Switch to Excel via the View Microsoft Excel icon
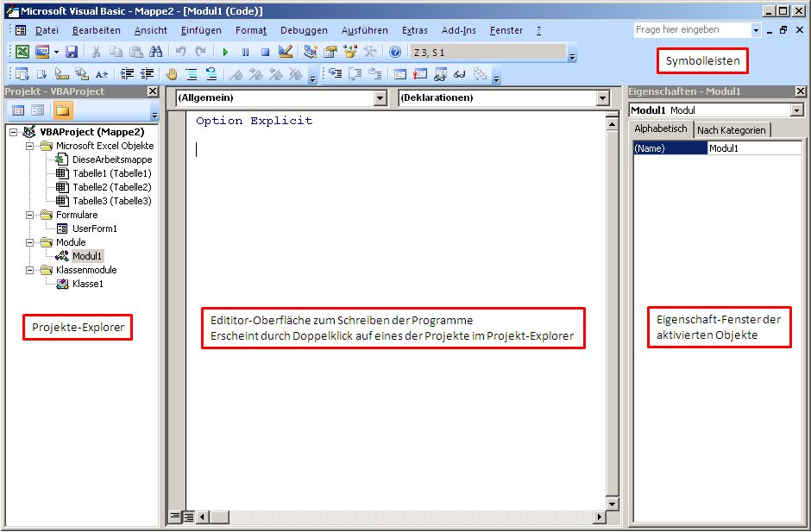This screenshot has width=811, height=532. click(x=22, y=52)
